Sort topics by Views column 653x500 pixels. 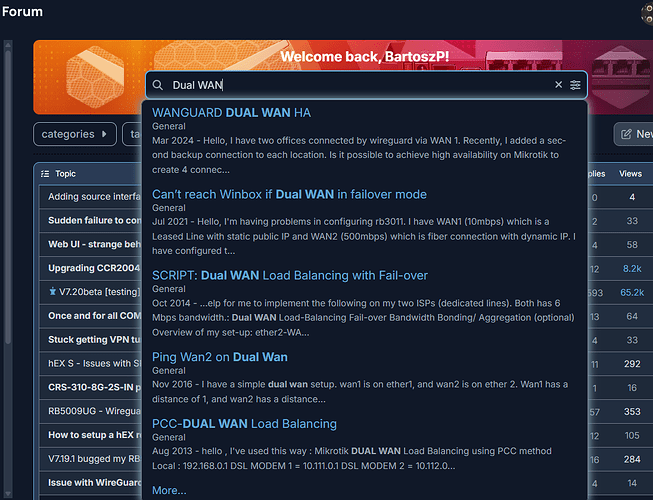[630, 174]
